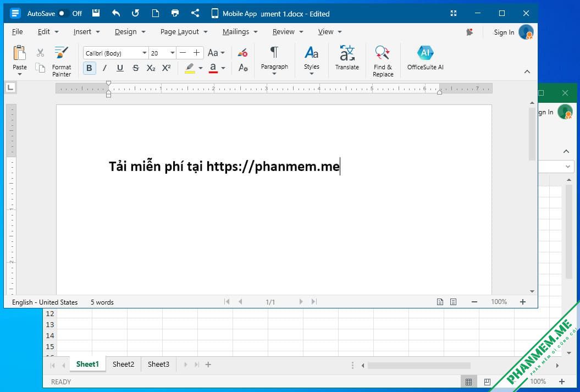Click English - United States language
580x392 pixels.
click(x=45, y=302)
